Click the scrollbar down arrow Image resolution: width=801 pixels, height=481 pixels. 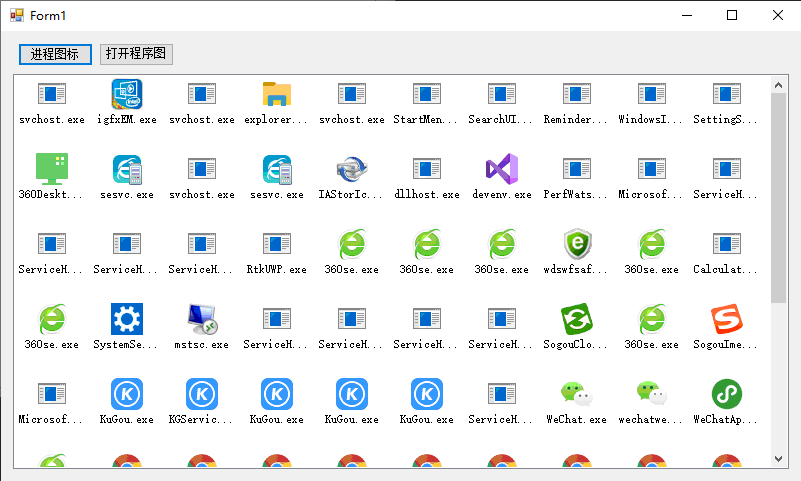(779, 459)
